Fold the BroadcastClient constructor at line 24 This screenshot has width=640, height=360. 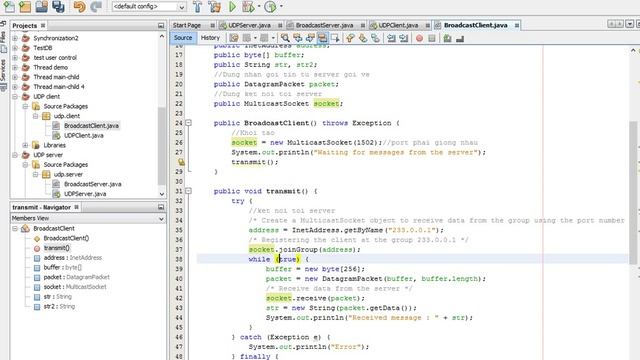(189, 123)
